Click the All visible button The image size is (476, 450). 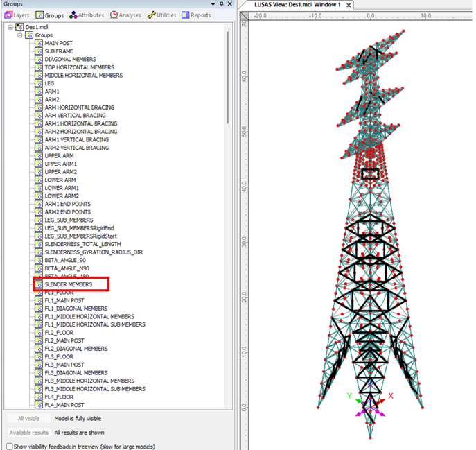pos(28,419)
